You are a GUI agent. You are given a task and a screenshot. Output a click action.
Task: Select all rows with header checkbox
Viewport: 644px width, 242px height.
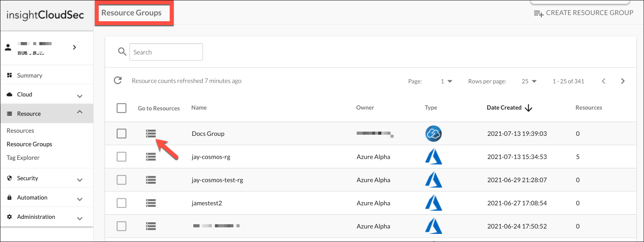[121, 108]
